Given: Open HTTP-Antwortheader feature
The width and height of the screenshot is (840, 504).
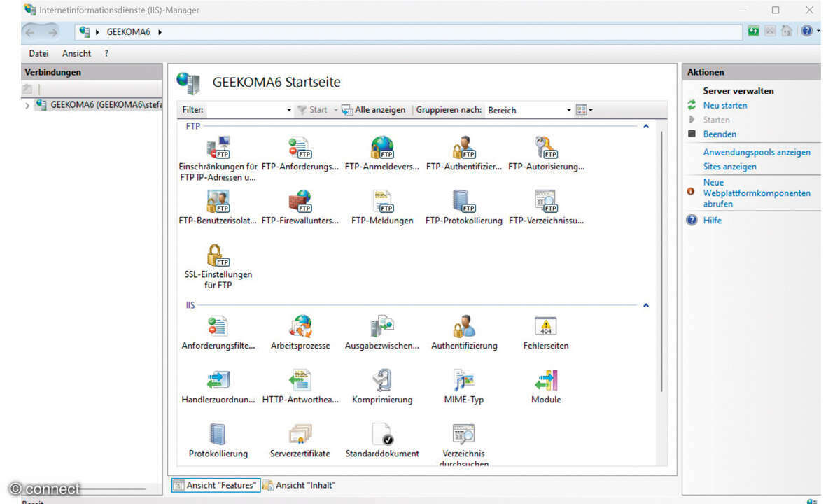Looking at the screenshot, I should pyautogui.click(x=300, y=387).
